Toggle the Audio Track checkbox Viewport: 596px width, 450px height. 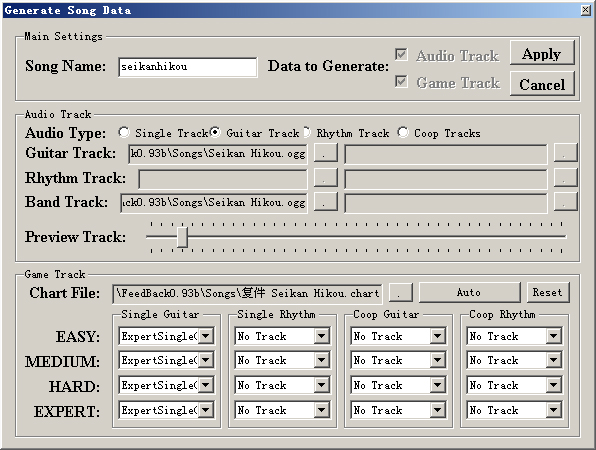tap(401, 55)
